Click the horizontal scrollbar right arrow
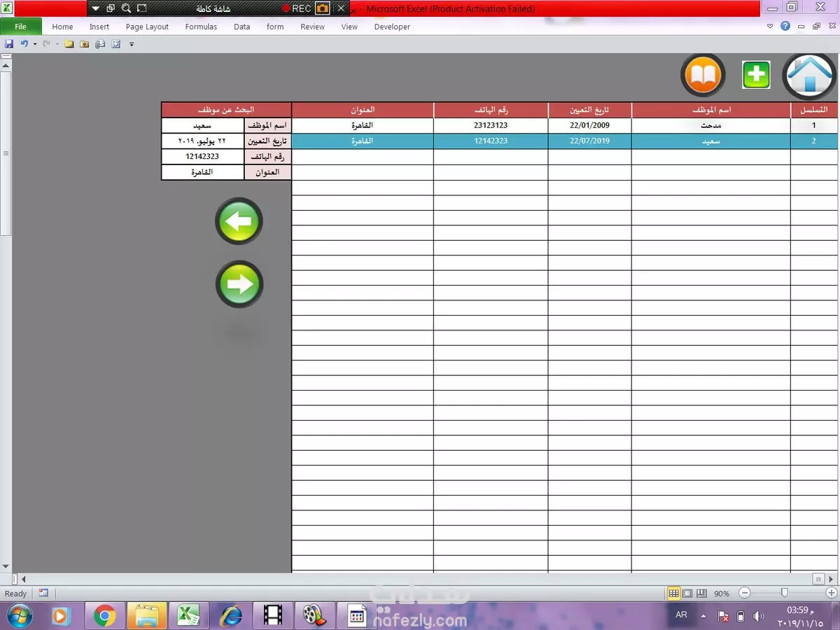 pyautogui.click(x=831, y=579)
